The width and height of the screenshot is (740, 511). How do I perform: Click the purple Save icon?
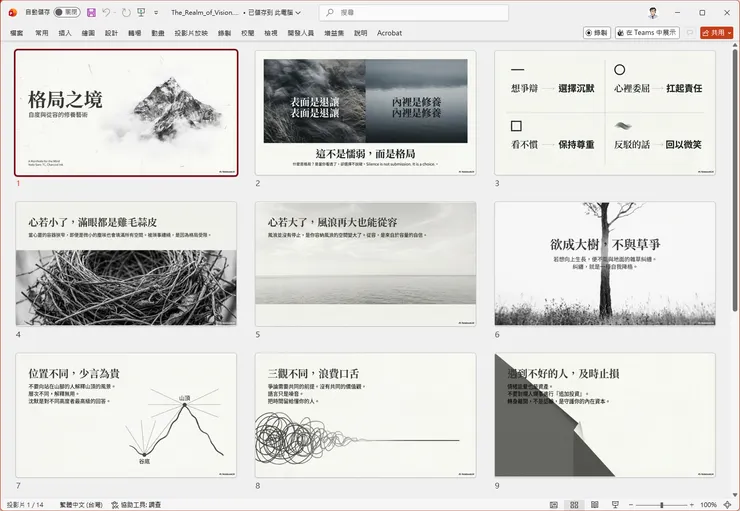(x=92, y=13)
